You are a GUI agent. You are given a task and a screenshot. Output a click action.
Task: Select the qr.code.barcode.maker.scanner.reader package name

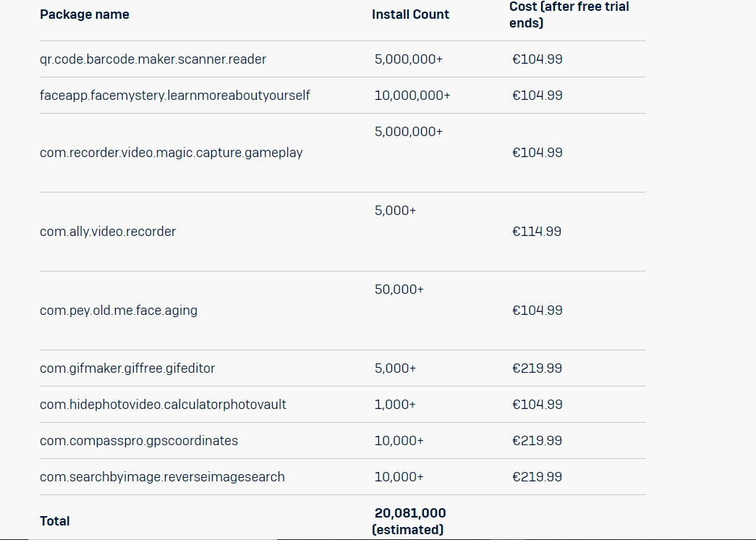(x=153, y=59)
